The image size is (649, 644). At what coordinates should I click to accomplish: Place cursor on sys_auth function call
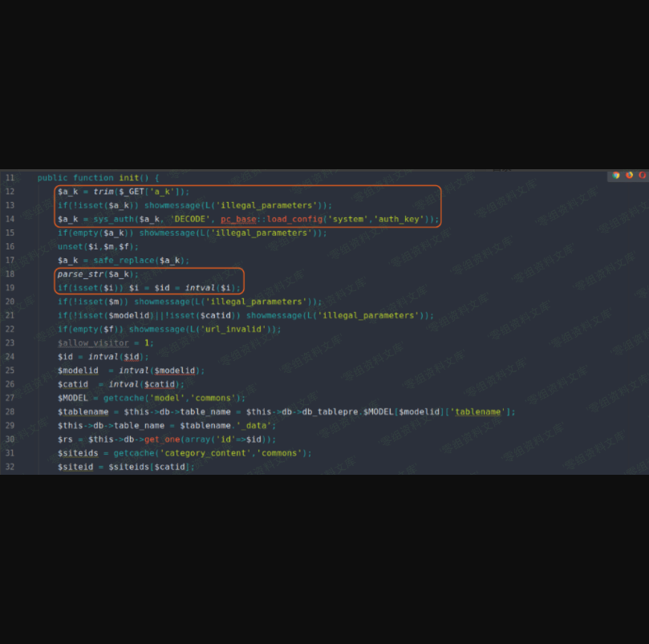(x=114, y=219)
